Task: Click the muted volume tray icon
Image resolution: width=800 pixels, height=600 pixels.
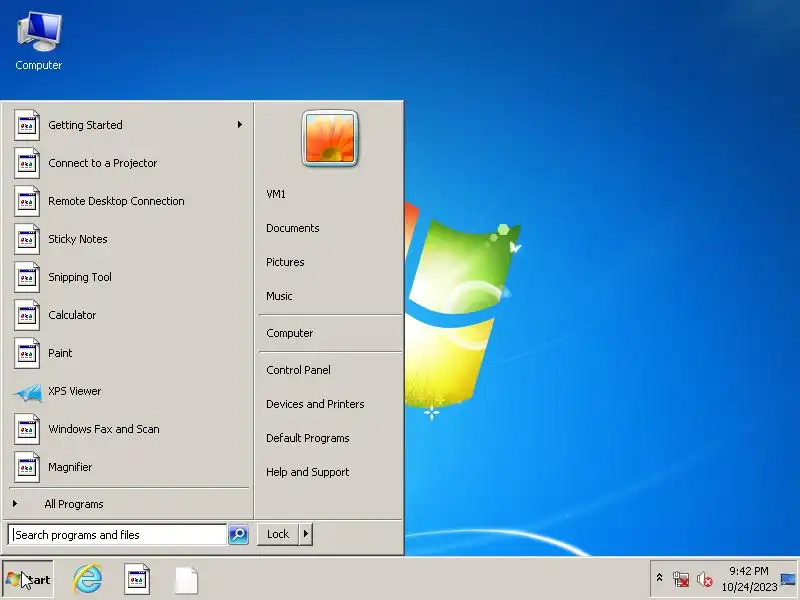Action: tap(704, 579)
